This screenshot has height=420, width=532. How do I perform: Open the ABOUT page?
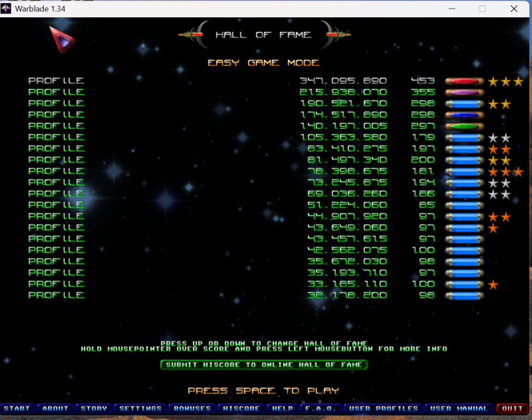pos(55,409)
